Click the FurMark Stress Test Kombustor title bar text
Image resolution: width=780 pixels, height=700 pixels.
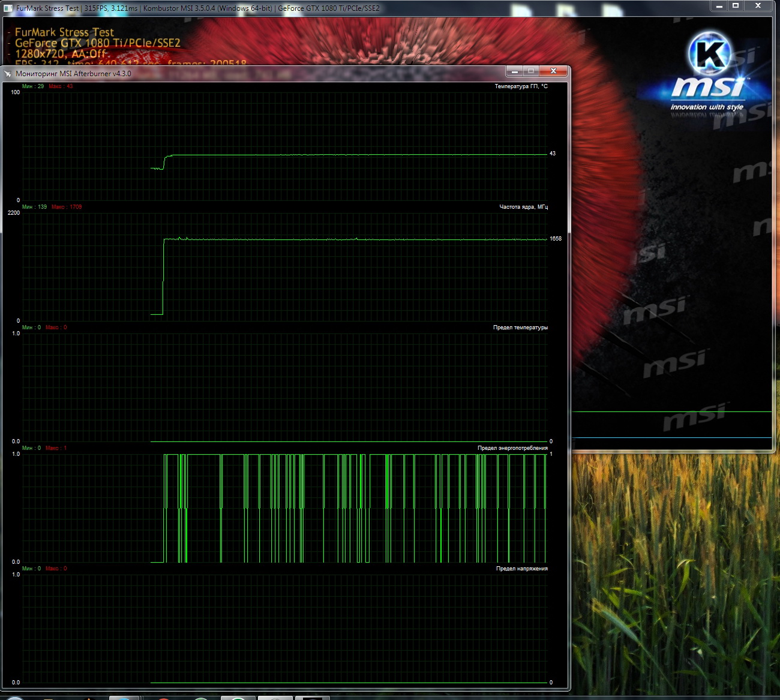198,8
